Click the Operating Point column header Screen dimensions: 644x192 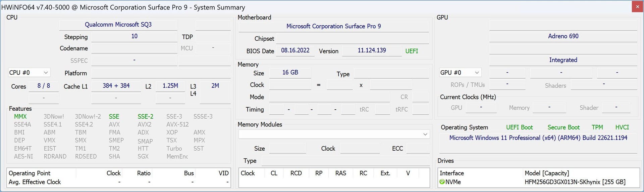(x=30, y=173)
